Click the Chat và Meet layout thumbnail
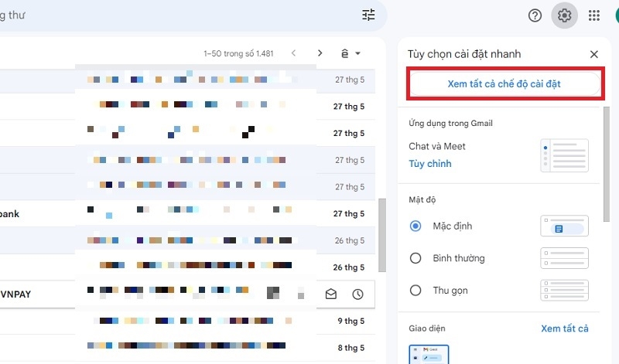The image size is (619, 364). [565, 155]
